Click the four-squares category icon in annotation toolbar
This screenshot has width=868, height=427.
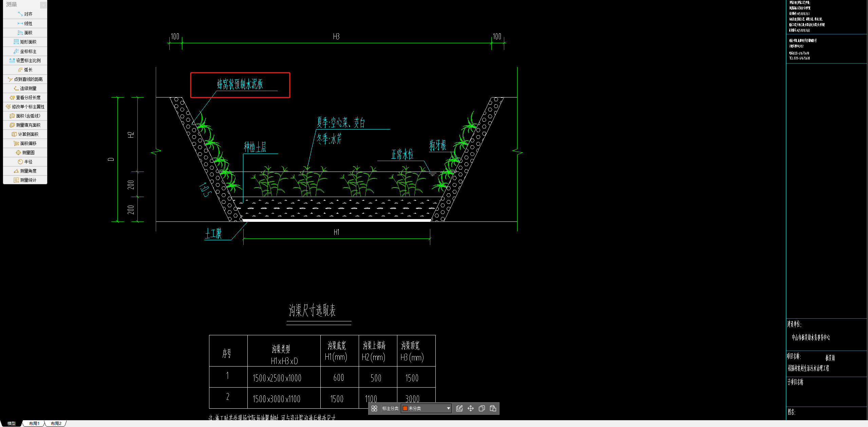(x=374, y=408)
